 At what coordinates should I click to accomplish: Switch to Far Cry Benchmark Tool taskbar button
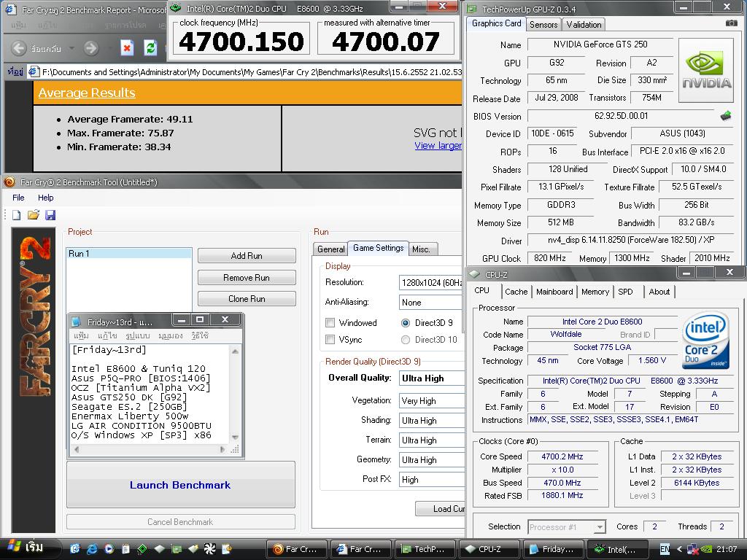(x=297, y=549)
